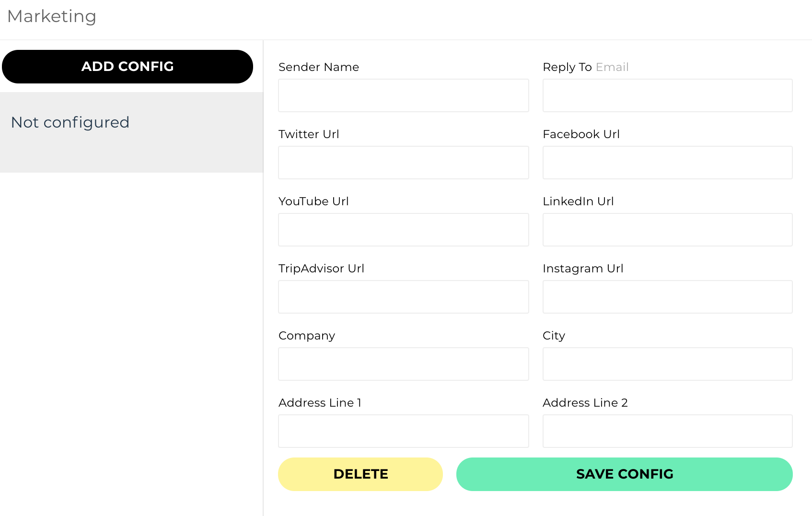Screen dimensions: 812x516
Task: Click the Marketing page heading
Action: pos(52,16)
